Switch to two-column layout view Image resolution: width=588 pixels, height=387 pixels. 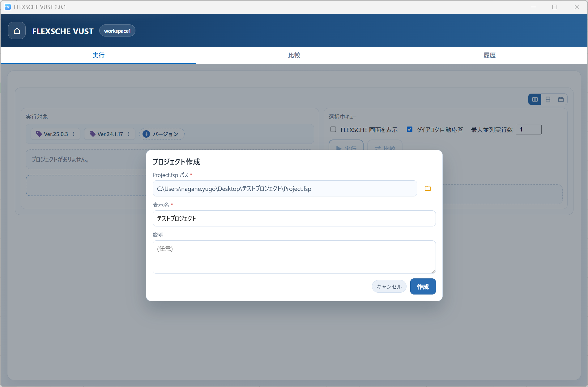[x=535, y=99]
